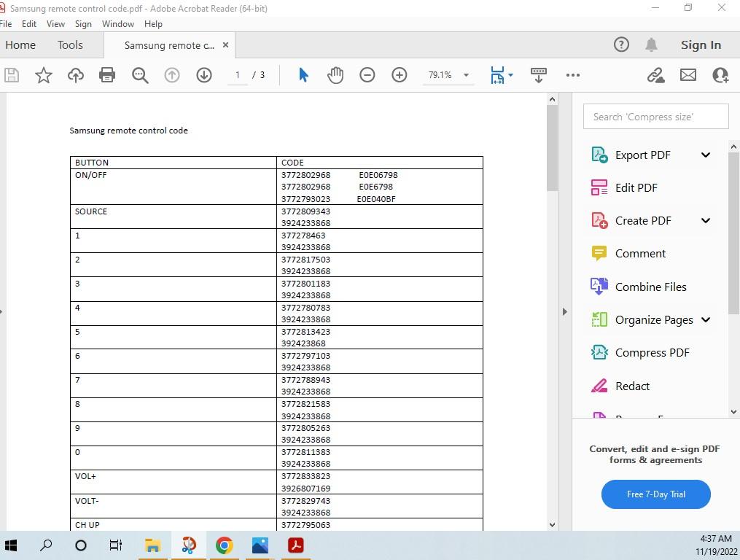The width and height of the screenshot is (740, 560).
Task: Zoom out with the minus icon
Action: click(367, 75)
